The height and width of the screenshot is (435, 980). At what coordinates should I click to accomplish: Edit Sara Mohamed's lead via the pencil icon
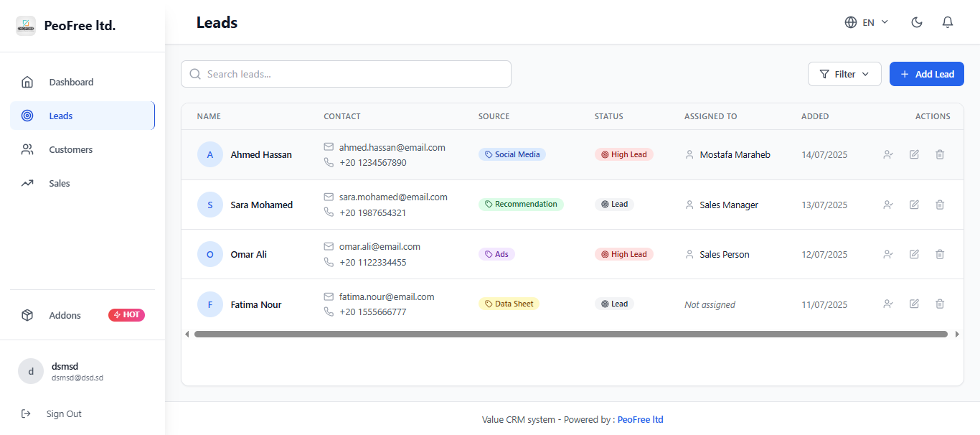[x=914, y=205]
